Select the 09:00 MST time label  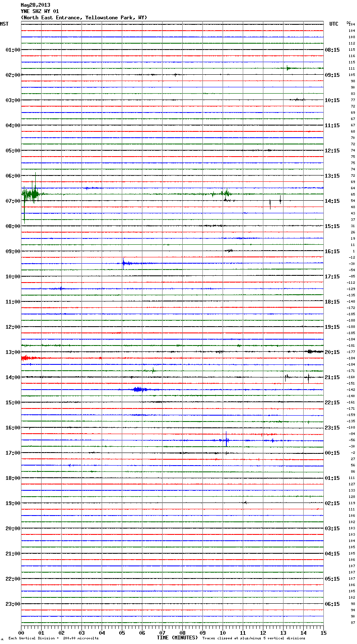13,251
